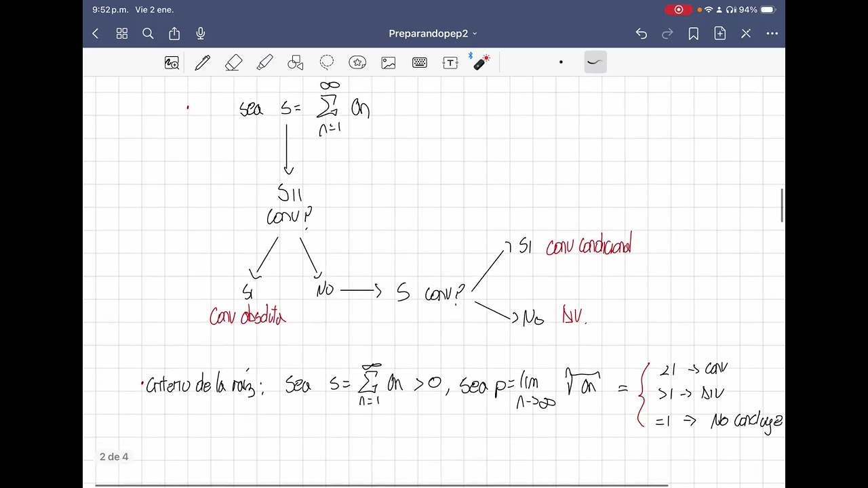Tap the page indicator '2 de 4'
868x488 pixels.
pyautogui.click(x=114, y=457)
